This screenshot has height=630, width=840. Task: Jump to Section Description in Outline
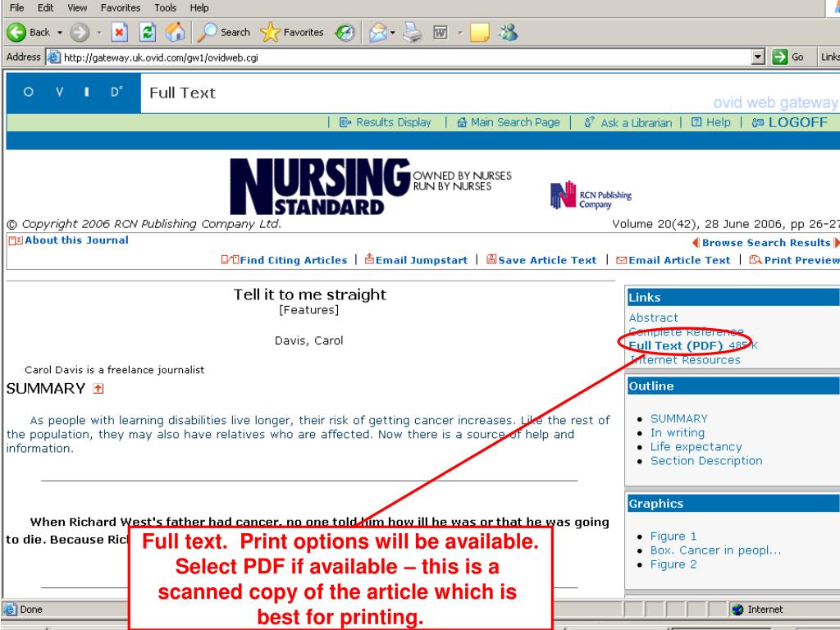pyautogui.click(x=706, y=461)
